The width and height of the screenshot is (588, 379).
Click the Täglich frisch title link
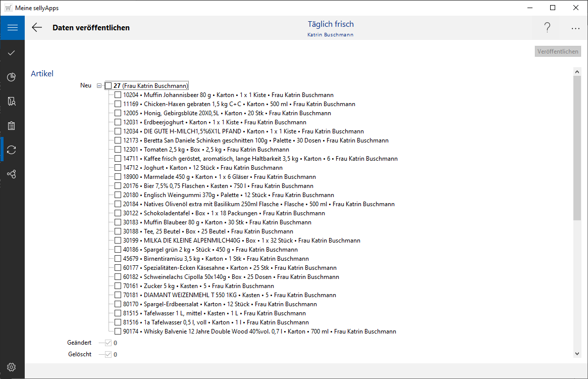pyautogui.click(x=331, y=24)
